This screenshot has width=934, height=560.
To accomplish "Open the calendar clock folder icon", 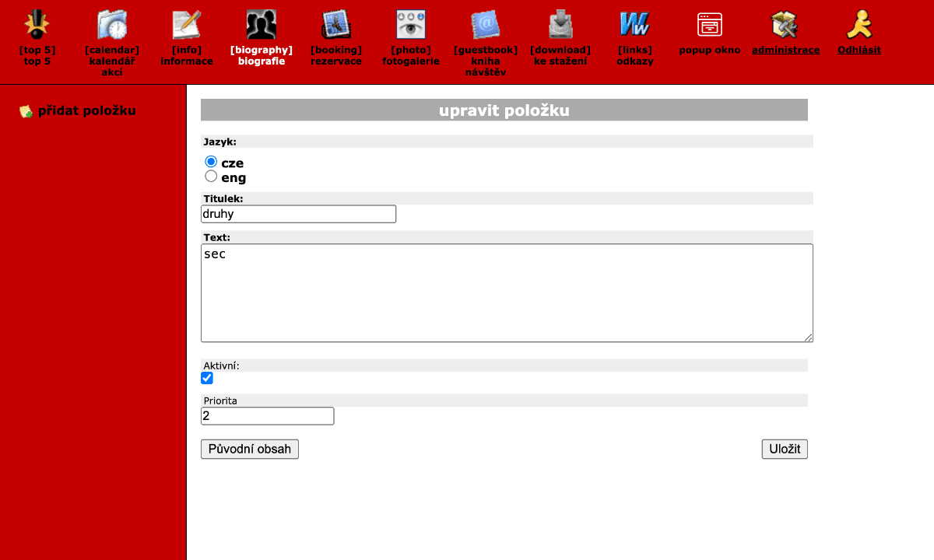I will (112, 25).
